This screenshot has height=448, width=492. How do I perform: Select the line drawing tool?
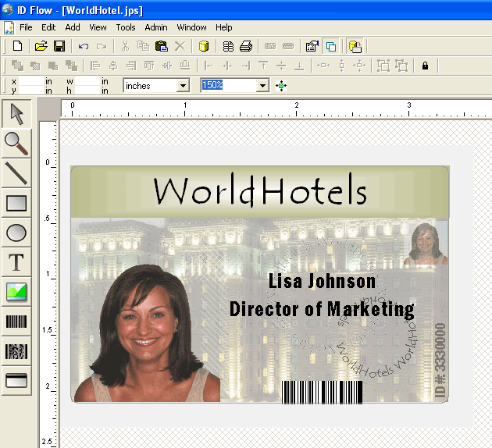(16, 172)
